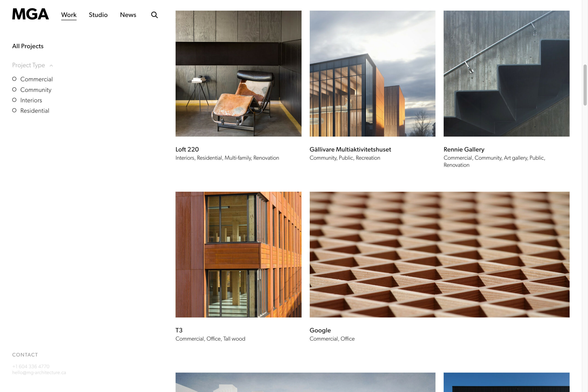Open the Studio menu item
588x392 pixels.
click(x=98, y=15)
